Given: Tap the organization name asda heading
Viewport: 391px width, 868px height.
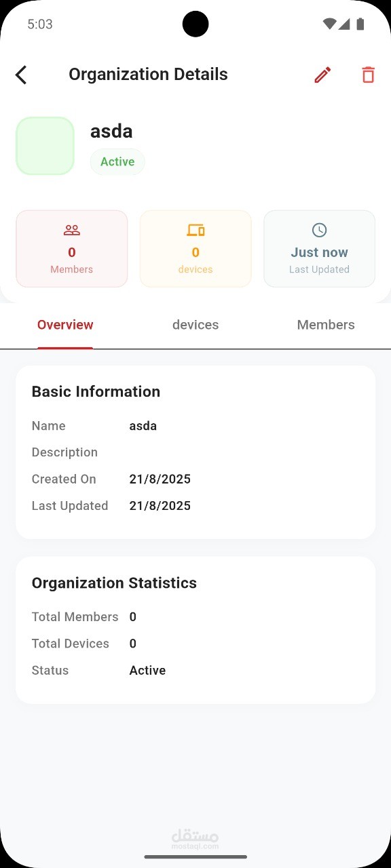Looking at the screenshot, I should (111, 132).
